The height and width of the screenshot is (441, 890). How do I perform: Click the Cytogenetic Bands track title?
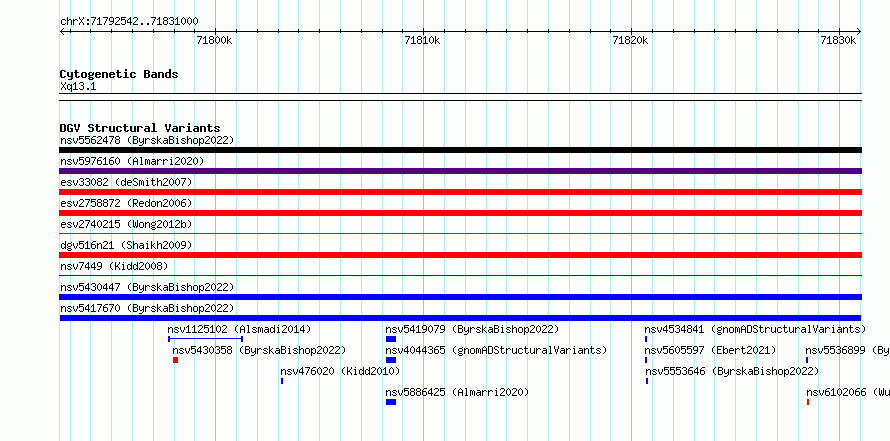(x=119, y=74)
